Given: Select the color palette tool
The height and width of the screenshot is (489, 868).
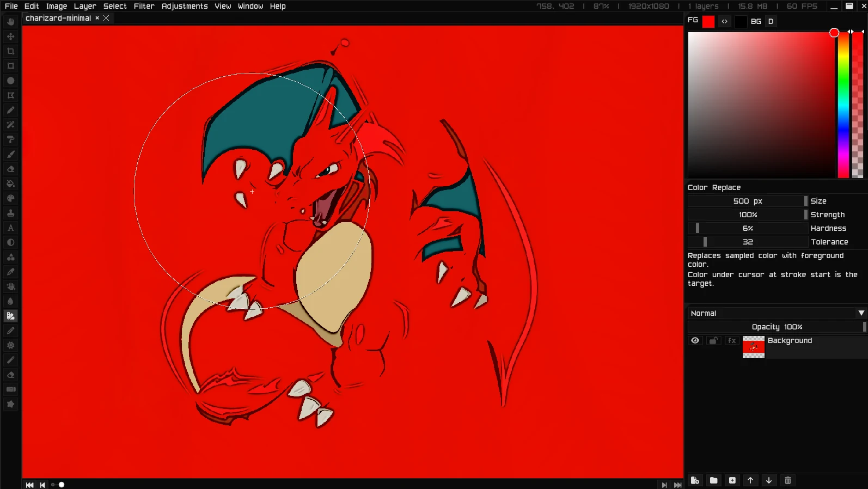Looking at the screenshot, I should point(10,198).
